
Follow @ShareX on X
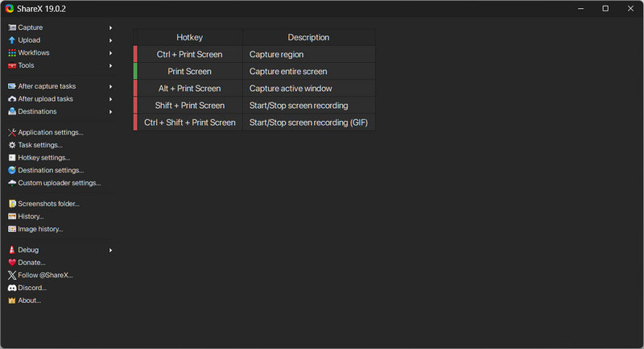coord(45,276)
